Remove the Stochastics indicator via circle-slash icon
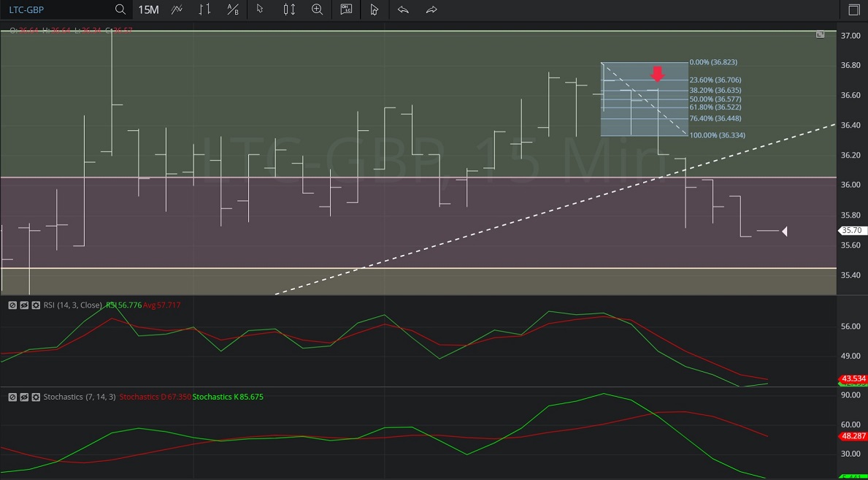 click(x=12, y=397)
